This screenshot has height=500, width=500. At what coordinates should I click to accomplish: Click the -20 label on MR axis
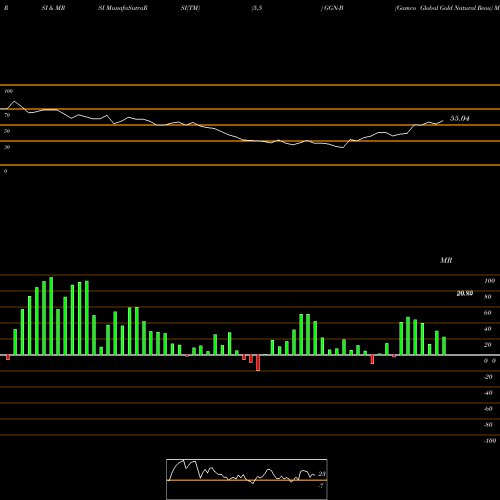pyautogui.click(x=488, y=377)
